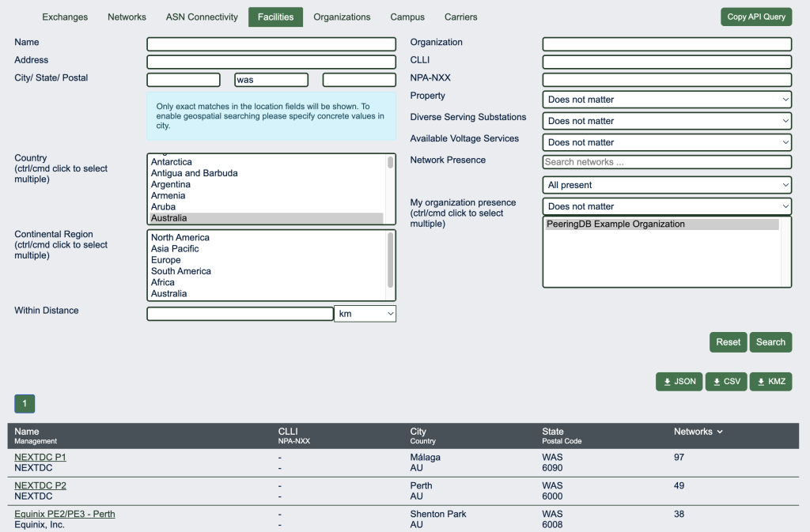The image size is (810, 532).
Task: Click the Málaga city cell
Action: point(425,457)
